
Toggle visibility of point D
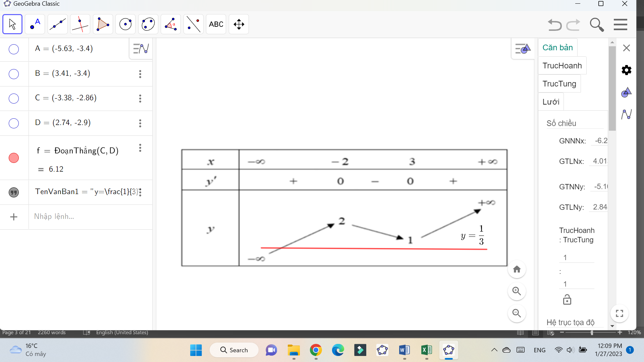pyautogui.click(x=14, y=123)
